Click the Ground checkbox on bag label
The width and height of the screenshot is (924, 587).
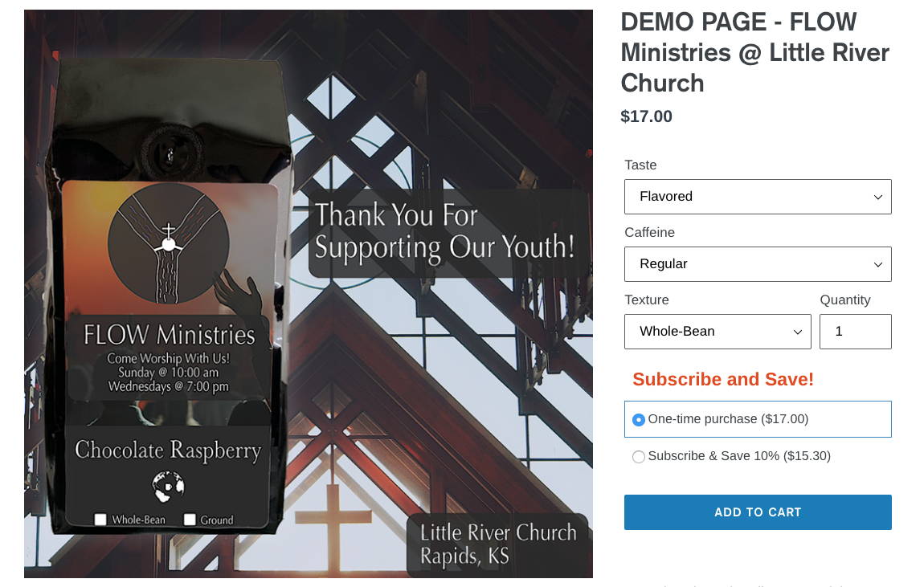click(190, 520)
